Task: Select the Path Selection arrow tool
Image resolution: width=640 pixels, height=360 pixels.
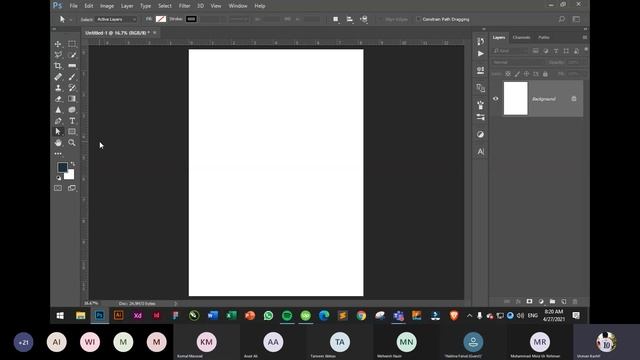Action: (x=58, y=131)
